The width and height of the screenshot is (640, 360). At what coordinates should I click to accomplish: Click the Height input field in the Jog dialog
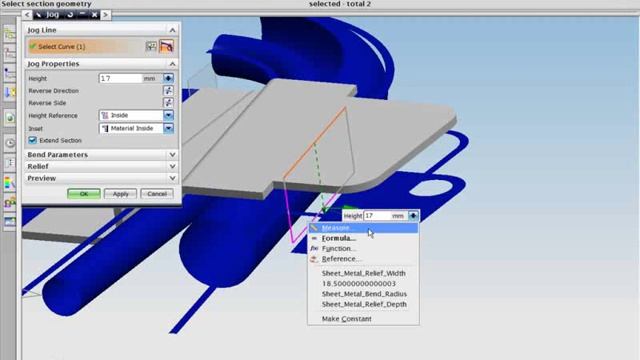tap(120, 78)
